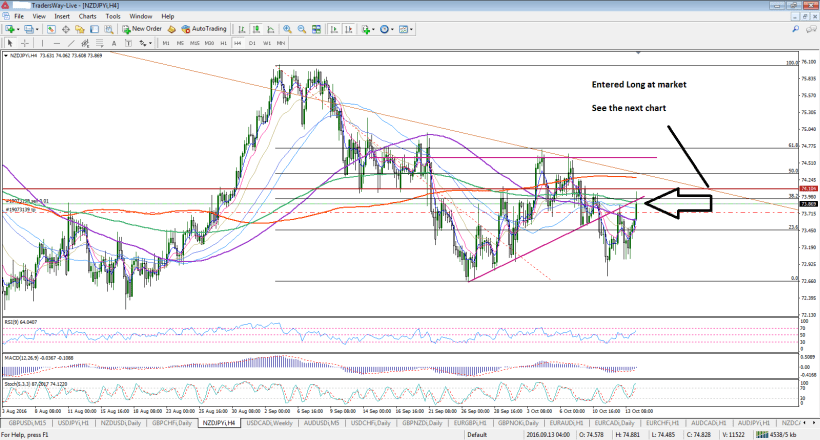Viewport: 820px width, 440px height.
Task: Select the Crosshair tool
Action: tap(24, 44)
